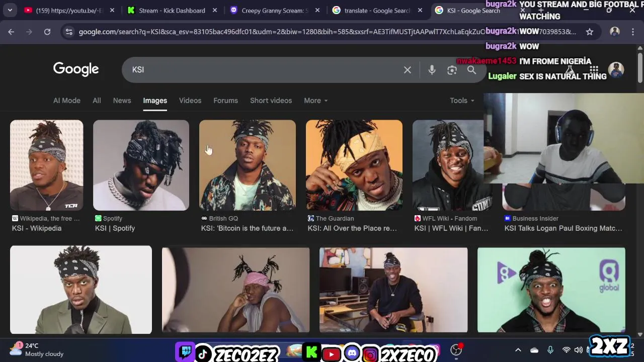The height and width of the screenshot is (362, 644).
Task: Open the Google account avatar
Action: [x=616, y=70]
